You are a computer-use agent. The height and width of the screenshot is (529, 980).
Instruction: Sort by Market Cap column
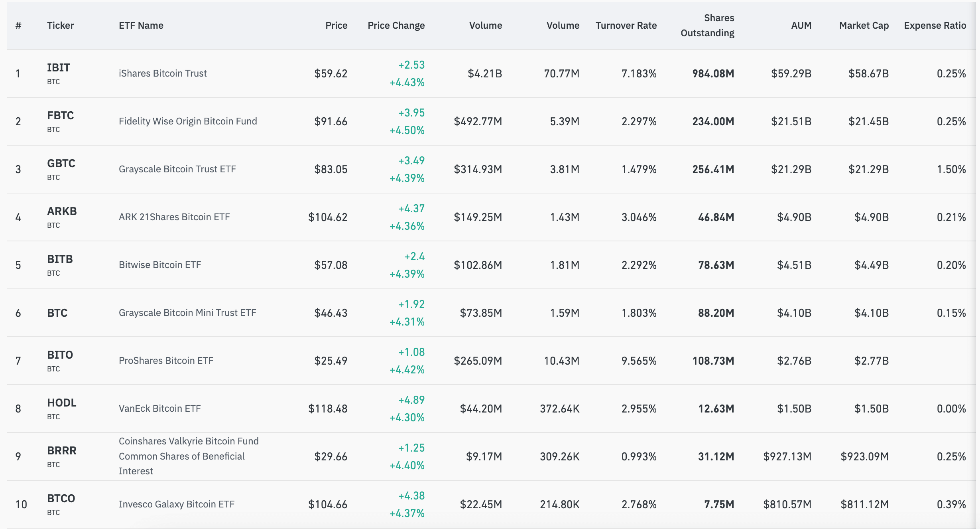click(864, 25)
